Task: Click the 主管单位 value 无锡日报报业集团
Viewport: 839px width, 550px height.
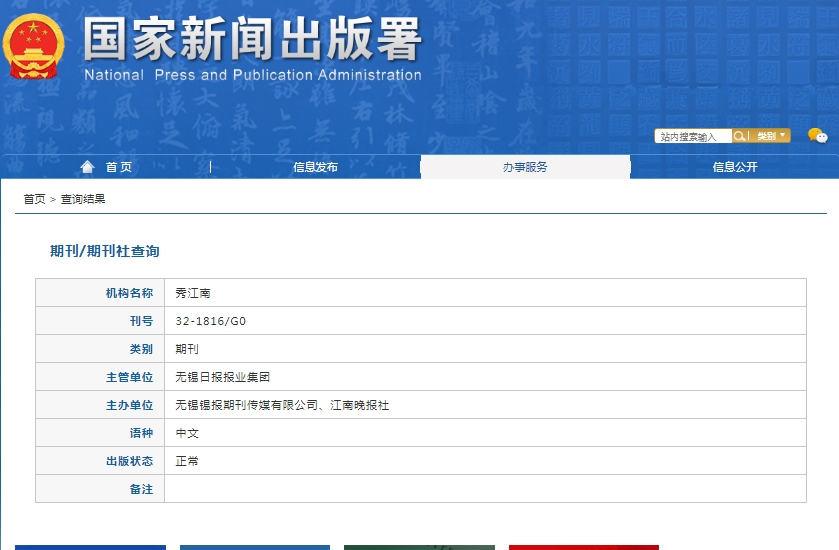Action: (222, 377)
